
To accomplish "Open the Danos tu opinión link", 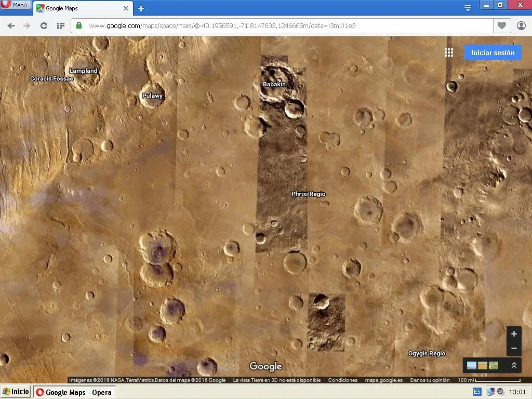I will 430,380.
